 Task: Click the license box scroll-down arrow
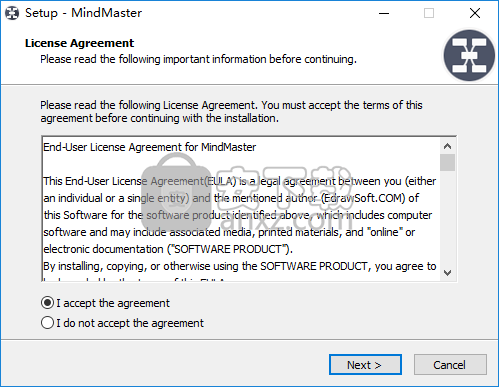[447, 273]
